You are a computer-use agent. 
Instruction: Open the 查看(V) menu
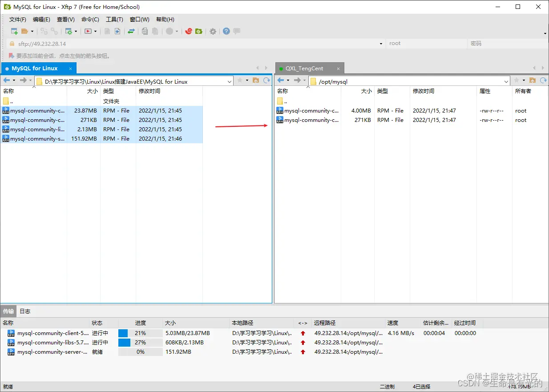pyautogui.click(x=66, y=20)
